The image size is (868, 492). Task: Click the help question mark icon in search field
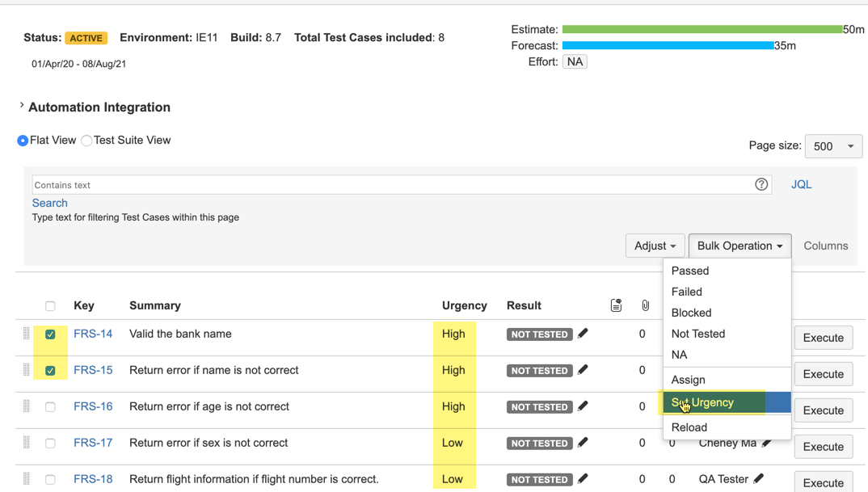tap(761, 185)
